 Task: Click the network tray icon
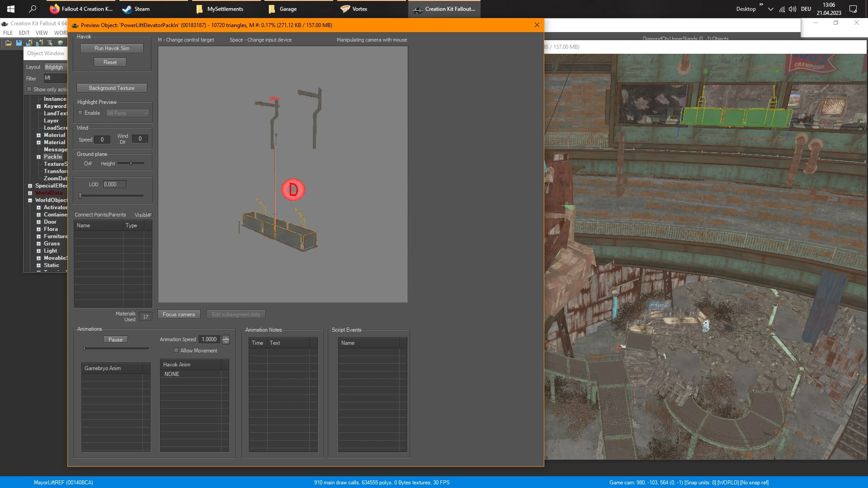[x=782, y=9]
